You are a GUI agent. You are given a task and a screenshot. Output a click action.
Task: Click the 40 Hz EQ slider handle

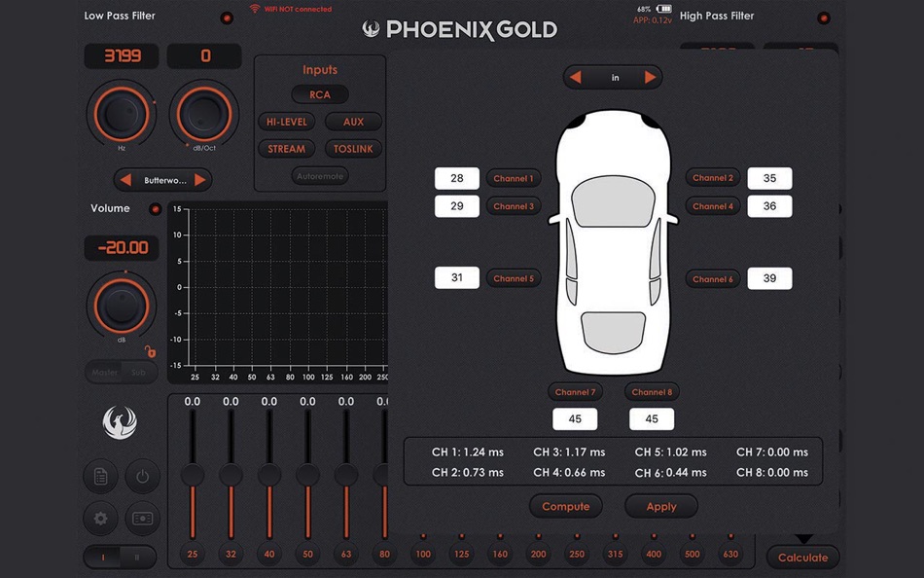pos(269,475)
